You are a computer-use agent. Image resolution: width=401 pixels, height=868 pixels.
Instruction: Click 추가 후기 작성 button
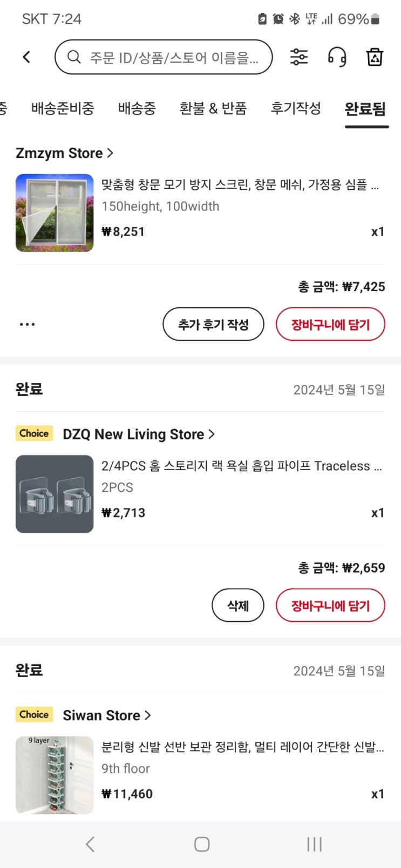pyautogui.click(x=213, y=325)
